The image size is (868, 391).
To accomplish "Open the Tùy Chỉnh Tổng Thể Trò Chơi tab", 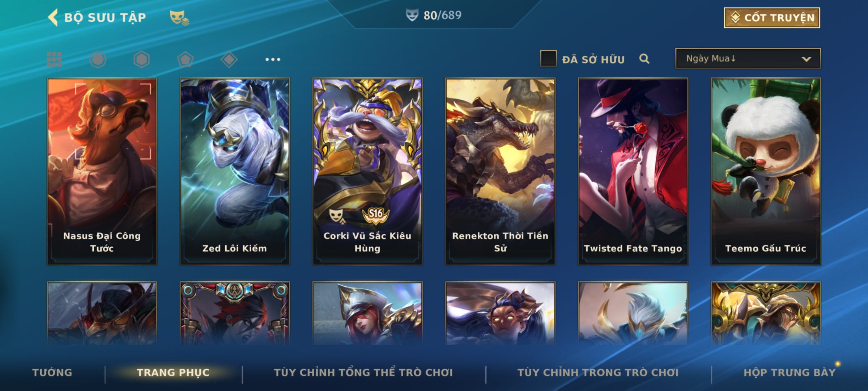I will pyautogui.click(x=363, y=373).
